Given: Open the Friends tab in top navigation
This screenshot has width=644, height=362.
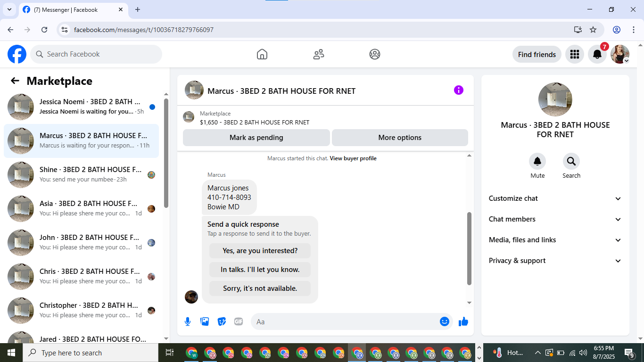Looking at the screenshot, I should point(319,54).
